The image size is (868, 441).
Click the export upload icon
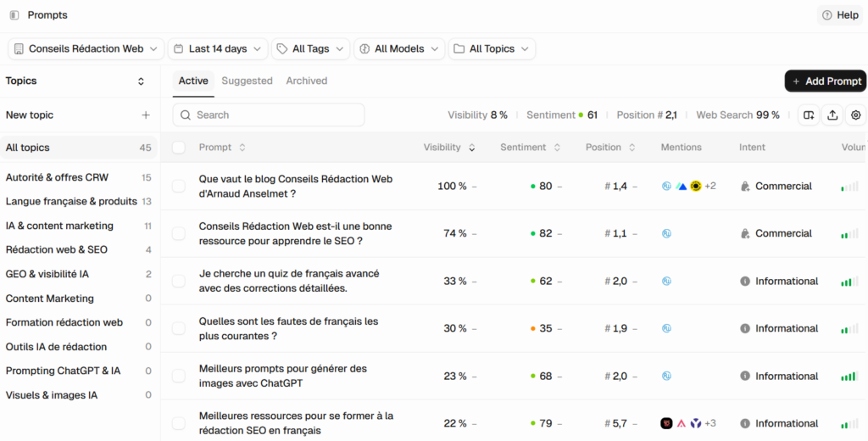click(832, 115)
